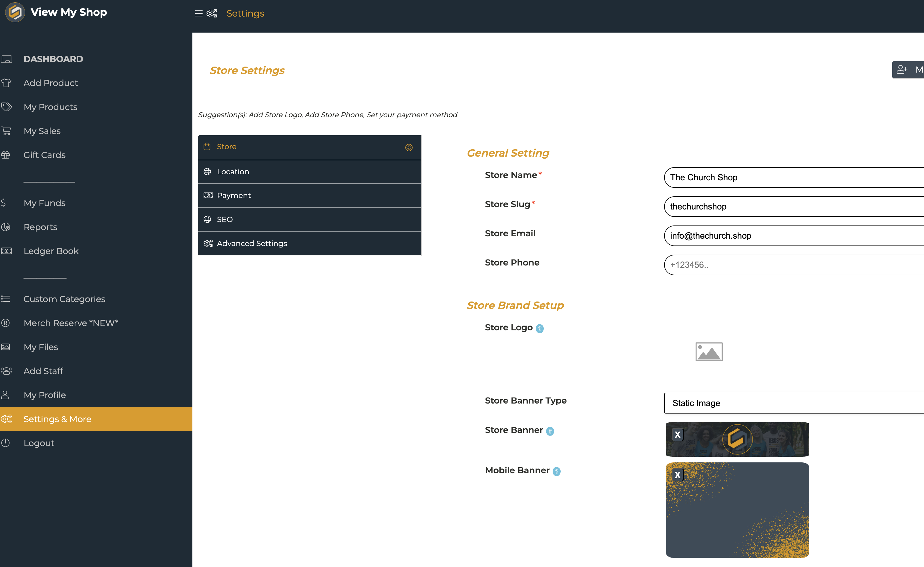Viewport: 924px width, 567px height.
Task: Click the Settings breadcrumb title
Action: pos(245,13)
